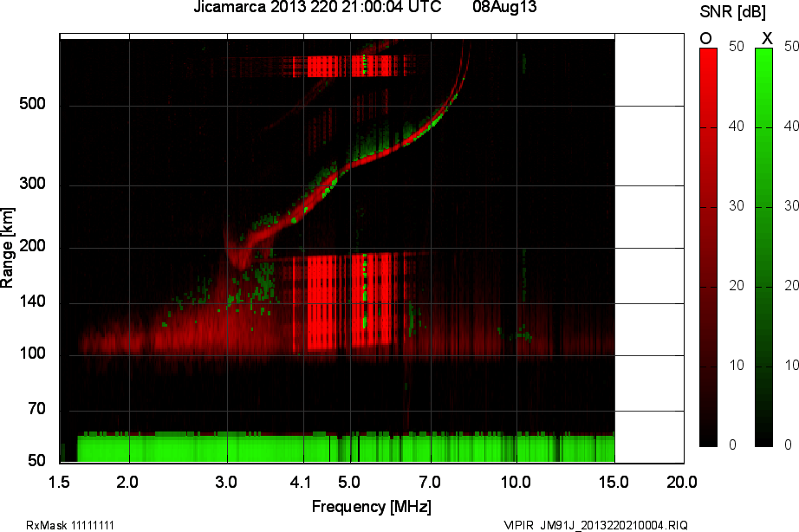Click the frequency tick label '7.0'

430,482
